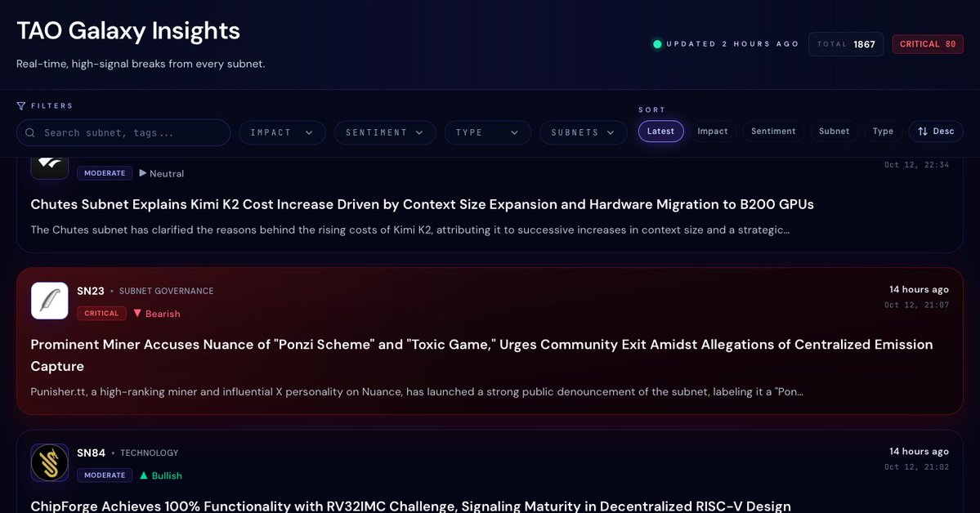Click the TAO Galaxy Insights title
The width and height of the screenshot is (980, 513).
tap(128, 30)
